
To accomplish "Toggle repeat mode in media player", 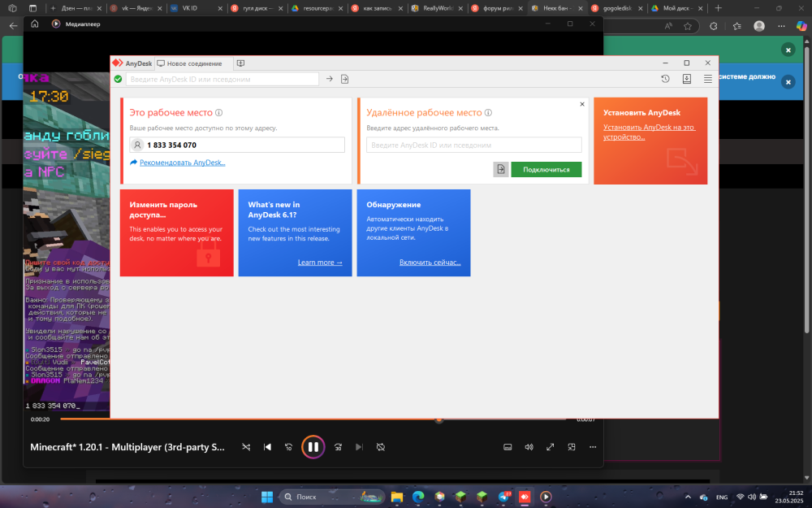I will coord(381,447).
